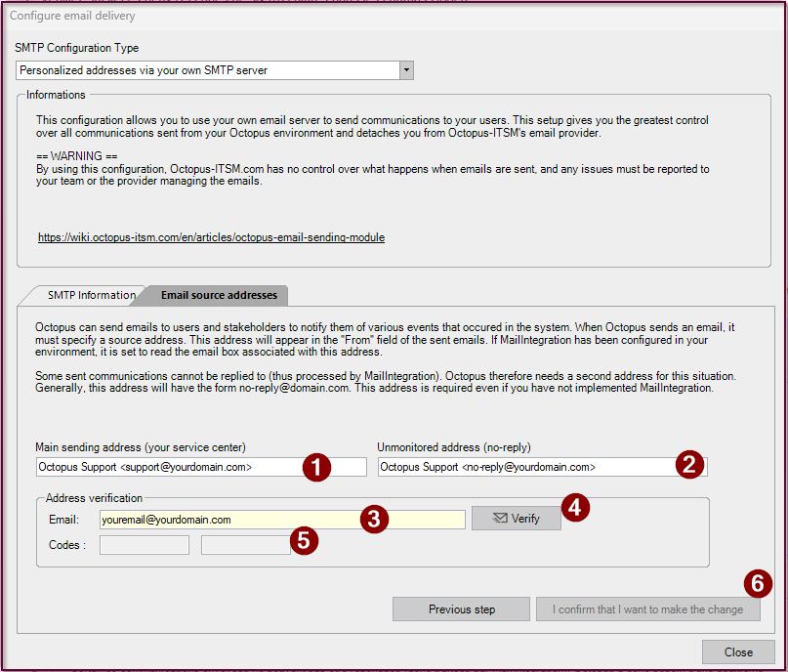Click the red number 4 marker

[x=576, y=507]
